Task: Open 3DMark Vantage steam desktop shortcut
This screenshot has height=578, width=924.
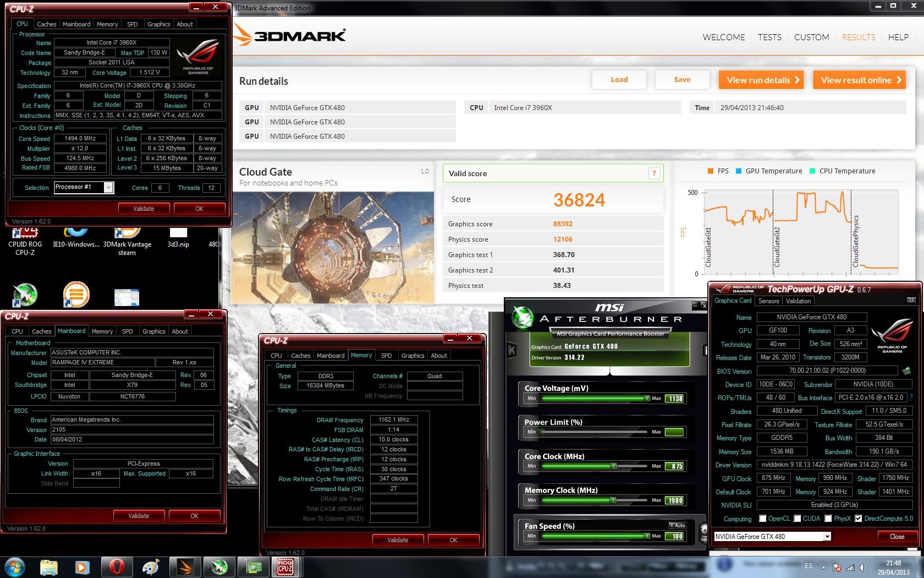Action: click(x=127, y=242)
